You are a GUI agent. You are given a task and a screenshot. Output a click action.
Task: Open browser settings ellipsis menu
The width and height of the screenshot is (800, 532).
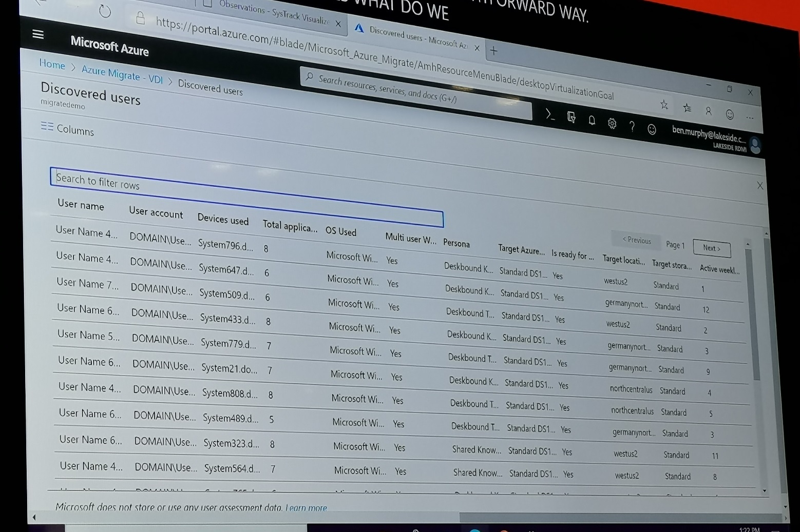point(750,117)
